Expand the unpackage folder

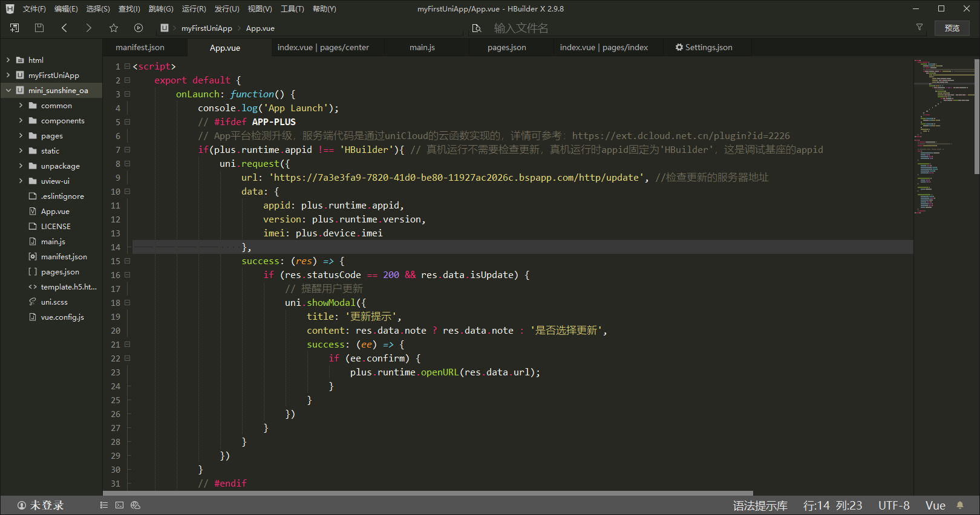pyautogui.click(x=21, y=166)
